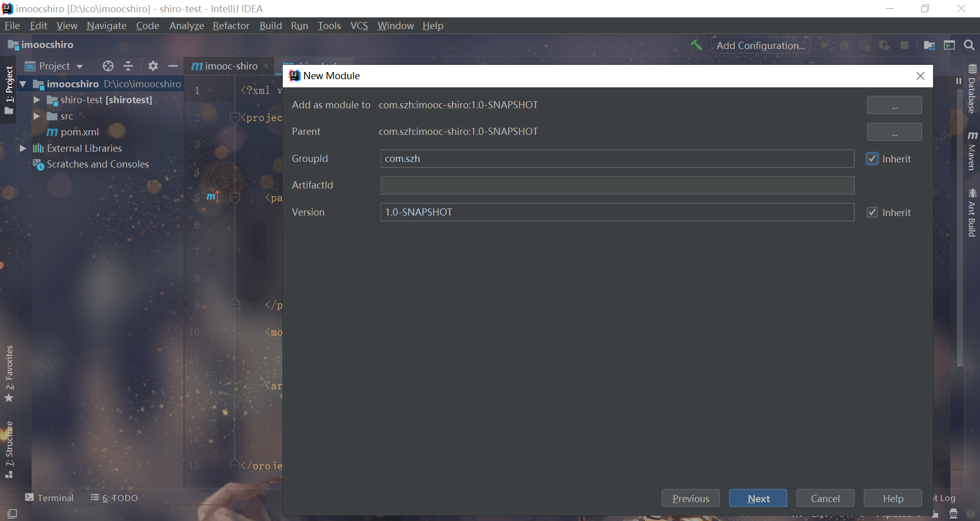
Task: Open the 6: TODO tool window
Action: click(x=114, y=498)
